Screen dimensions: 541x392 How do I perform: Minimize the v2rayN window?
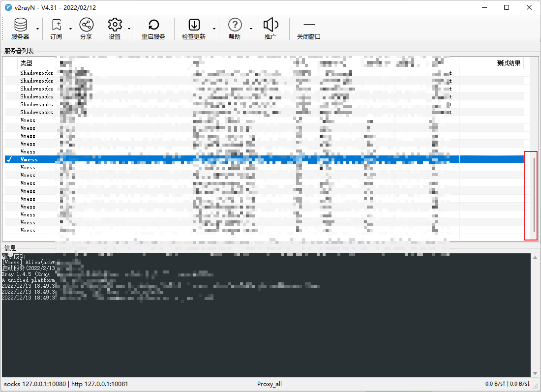[485, 7]
